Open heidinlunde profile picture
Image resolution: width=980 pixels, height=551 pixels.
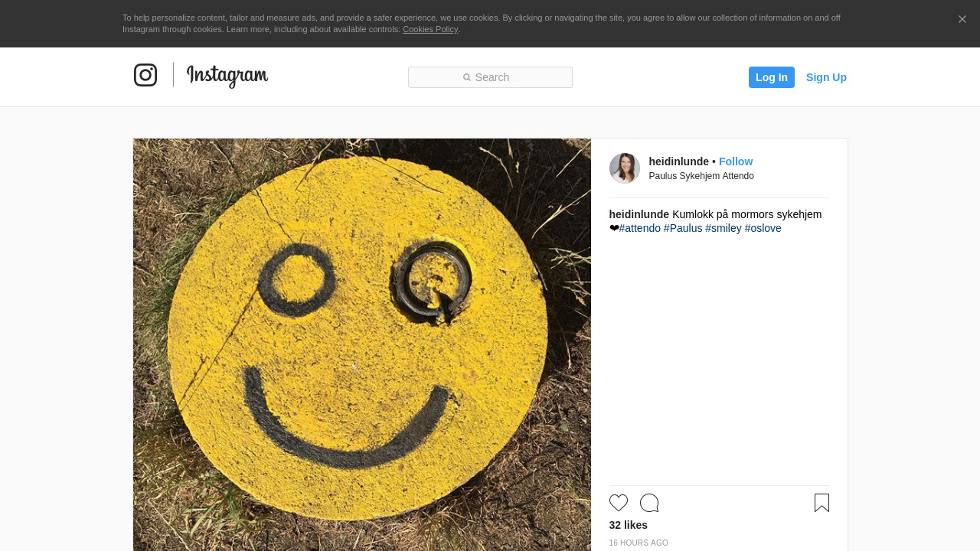coord(625,168)
